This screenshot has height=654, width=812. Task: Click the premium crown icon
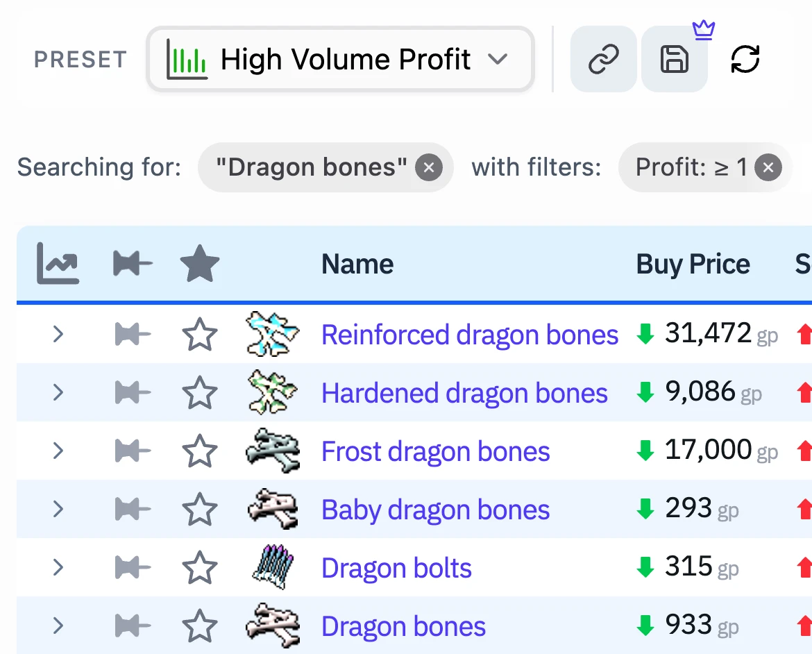[x=704, y=30]
